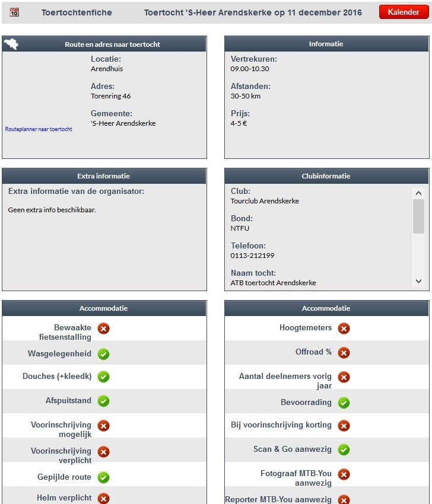Screen dimensions: 432x504
Task: Click the red cross for Voorinschrijving mogelijk
Action: click(x=103, y=426)
